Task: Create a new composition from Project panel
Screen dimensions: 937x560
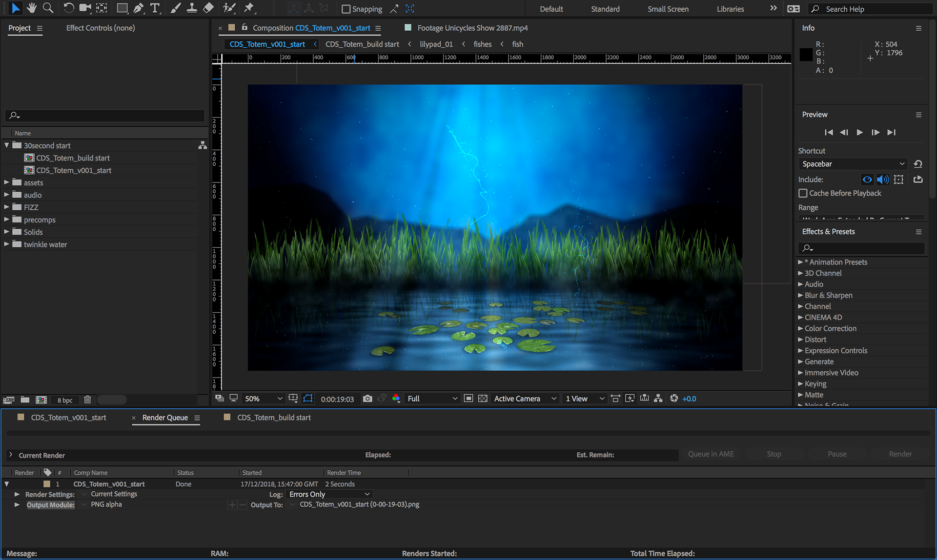Action: tap(41, 400)
